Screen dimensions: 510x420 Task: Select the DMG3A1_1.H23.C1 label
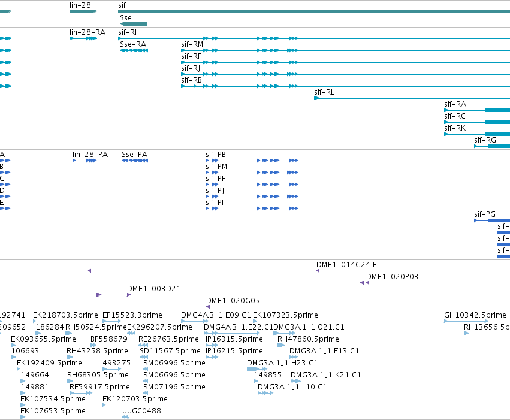tap(282, 364)
